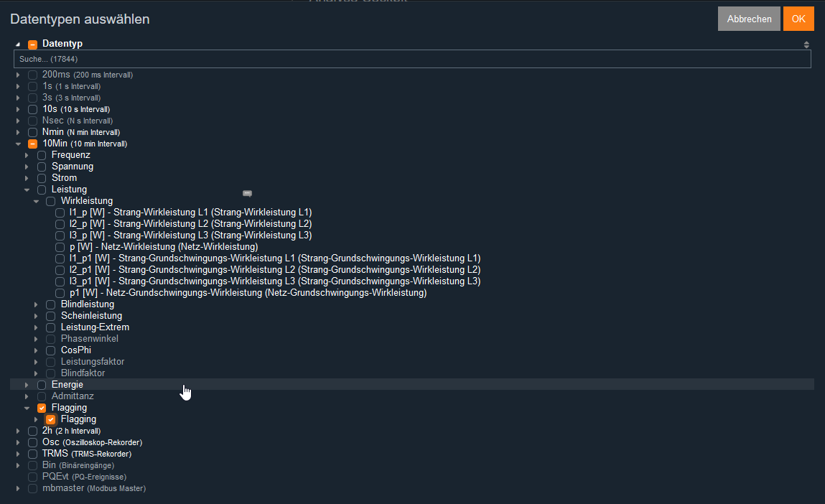This screenshot has height=504, width=825.
Task: Collapse the Datentyp root tree arrow
Action: [18, 45]
